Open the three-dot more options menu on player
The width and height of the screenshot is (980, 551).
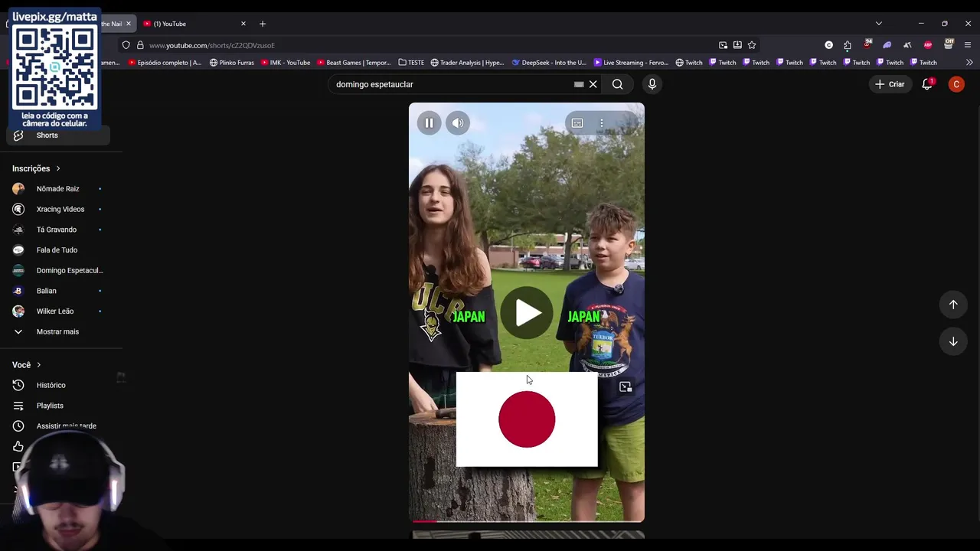(602, 123)
